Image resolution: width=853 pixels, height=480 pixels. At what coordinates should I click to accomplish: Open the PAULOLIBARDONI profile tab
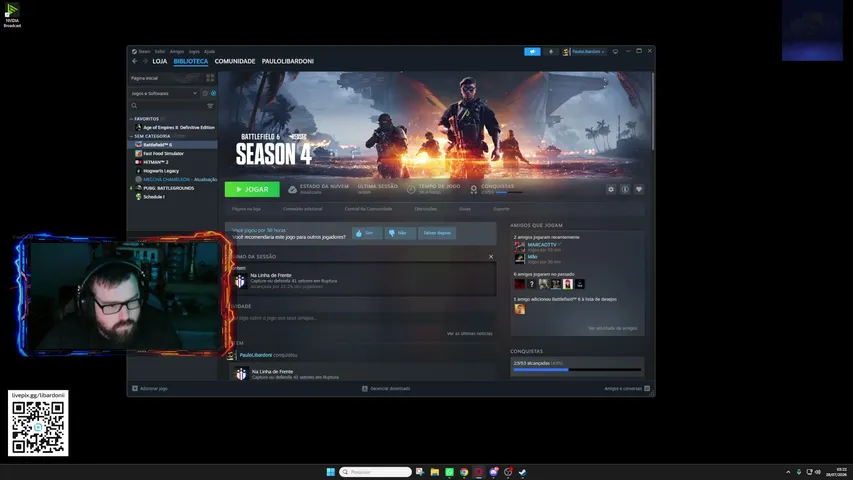287,61
